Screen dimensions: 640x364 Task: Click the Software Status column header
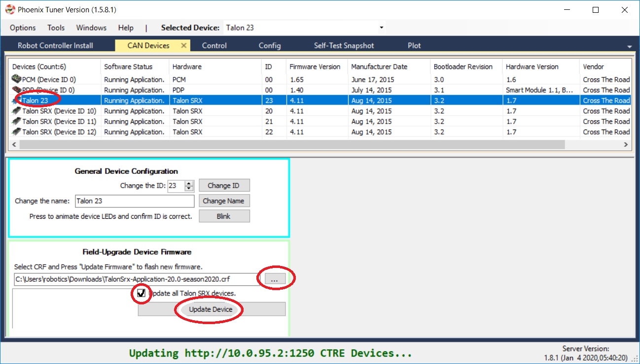click(x=135, y=66)
